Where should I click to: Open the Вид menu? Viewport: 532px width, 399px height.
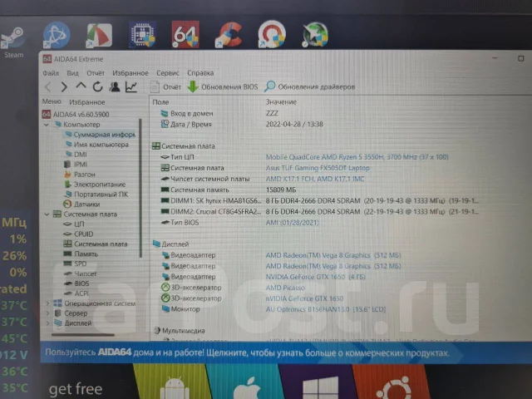point(72,73)
